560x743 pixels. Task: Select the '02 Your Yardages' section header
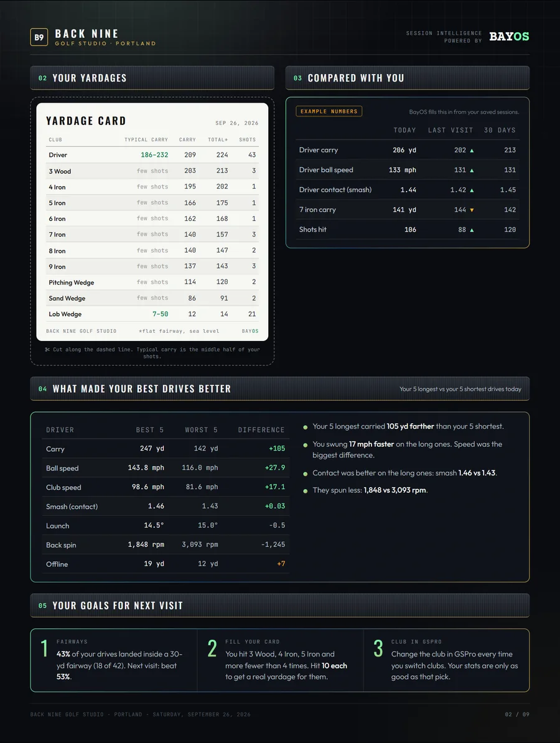click(152, 78)
